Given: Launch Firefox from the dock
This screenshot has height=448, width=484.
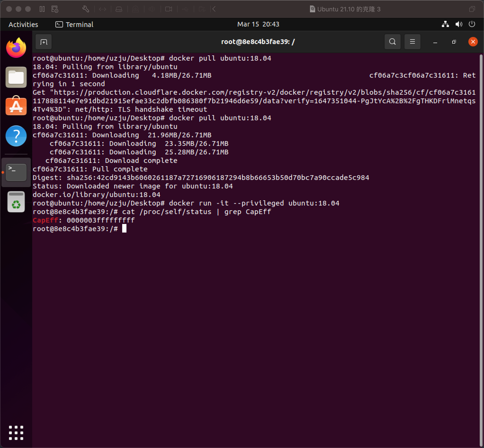Looking at the screenshot, I should click(16, 48).
